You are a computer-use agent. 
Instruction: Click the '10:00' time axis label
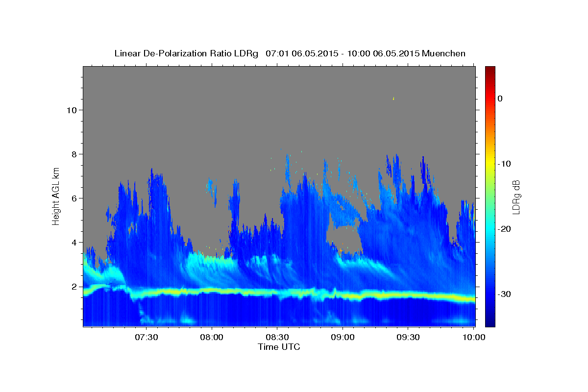[473, 338]
